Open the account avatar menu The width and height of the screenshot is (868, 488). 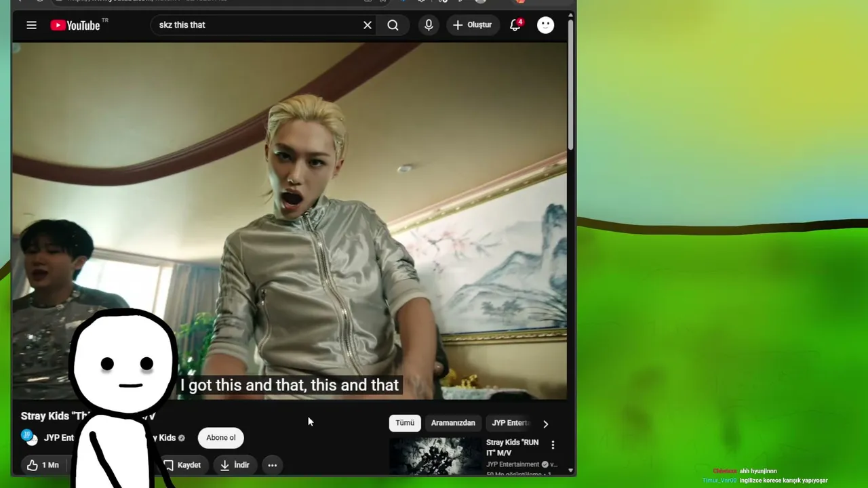coord(545,25)
